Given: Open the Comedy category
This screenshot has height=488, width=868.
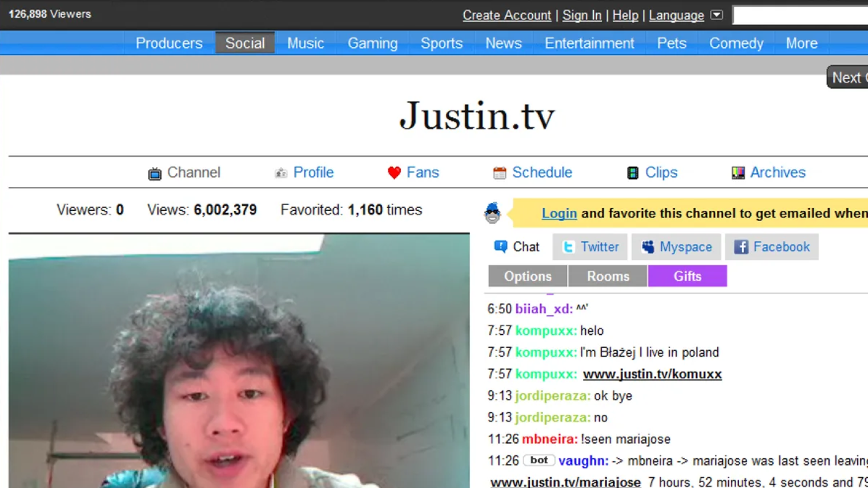Looking at the screenshot, I should tap(736, 43).
